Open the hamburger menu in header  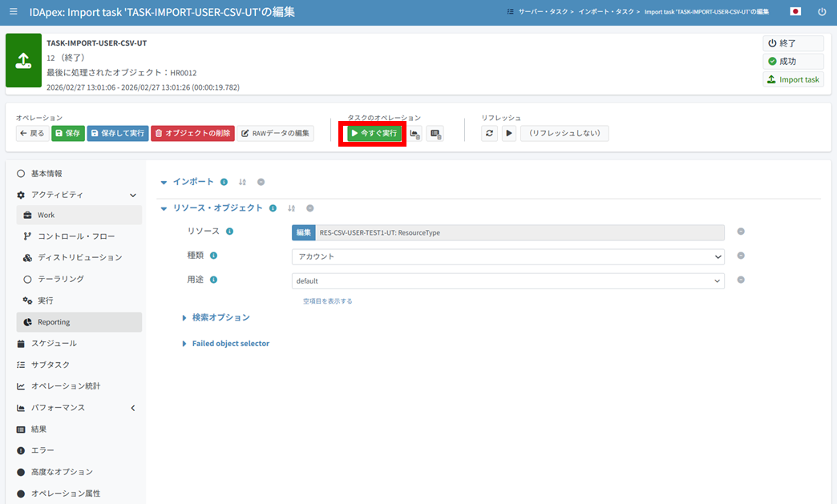point(13,12)
